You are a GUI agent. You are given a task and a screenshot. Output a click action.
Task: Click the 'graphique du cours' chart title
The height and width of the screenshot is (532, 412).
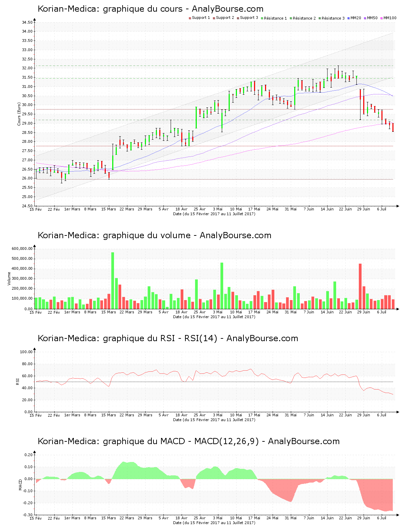pos(150,9)
